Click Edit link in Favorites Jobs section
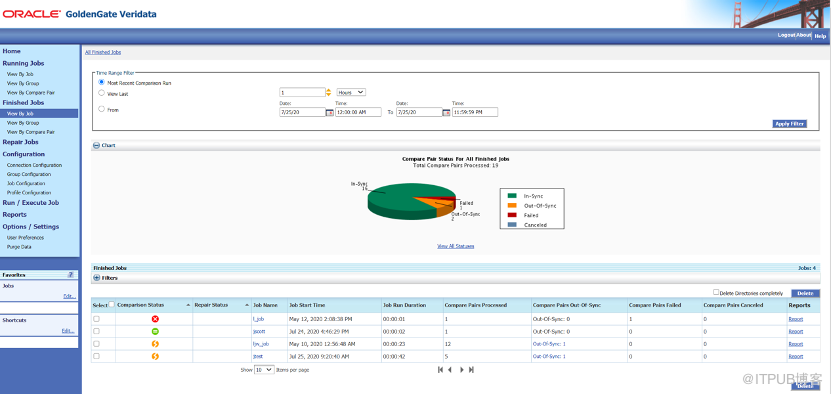 (69, 296)
